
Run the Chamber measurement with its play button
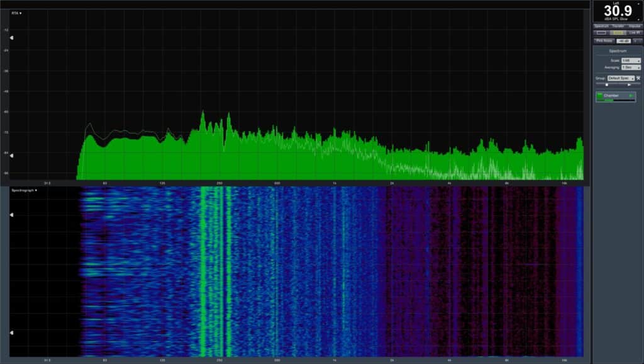(631, 96)
